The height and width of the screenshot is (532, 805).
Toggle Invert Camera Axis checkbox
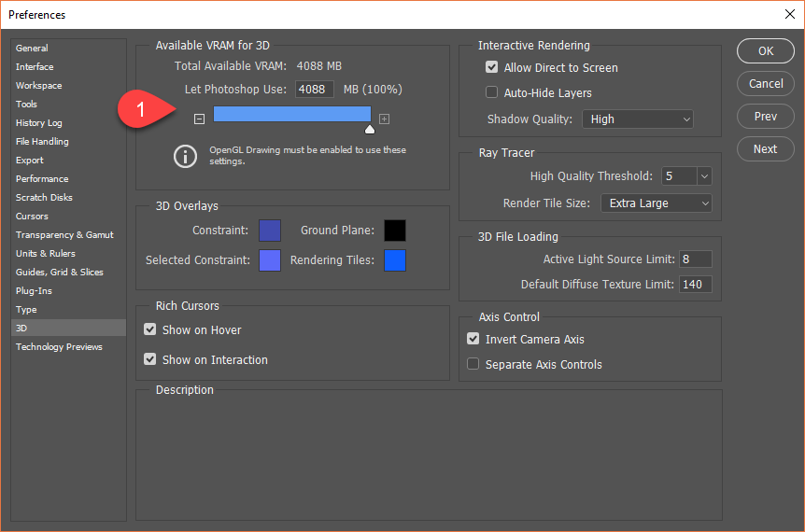click(x=473, y=339)
